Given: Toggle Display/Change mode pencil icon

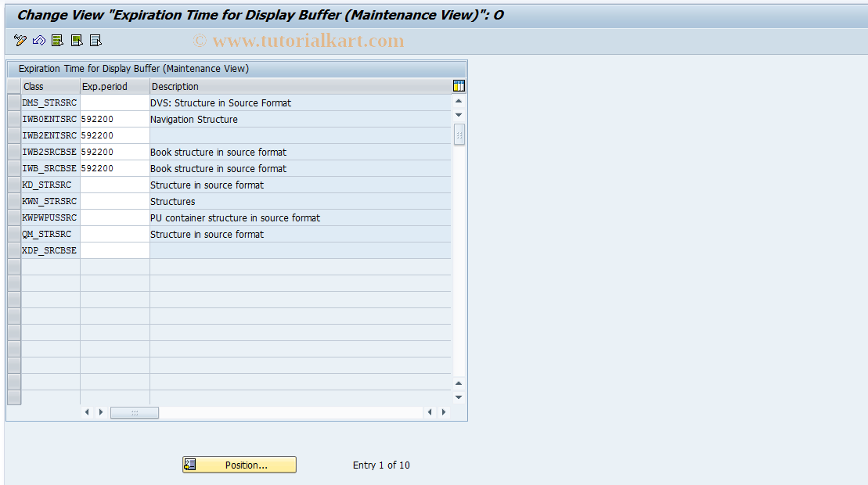Looking at the screenshot, I should point(20,41).
